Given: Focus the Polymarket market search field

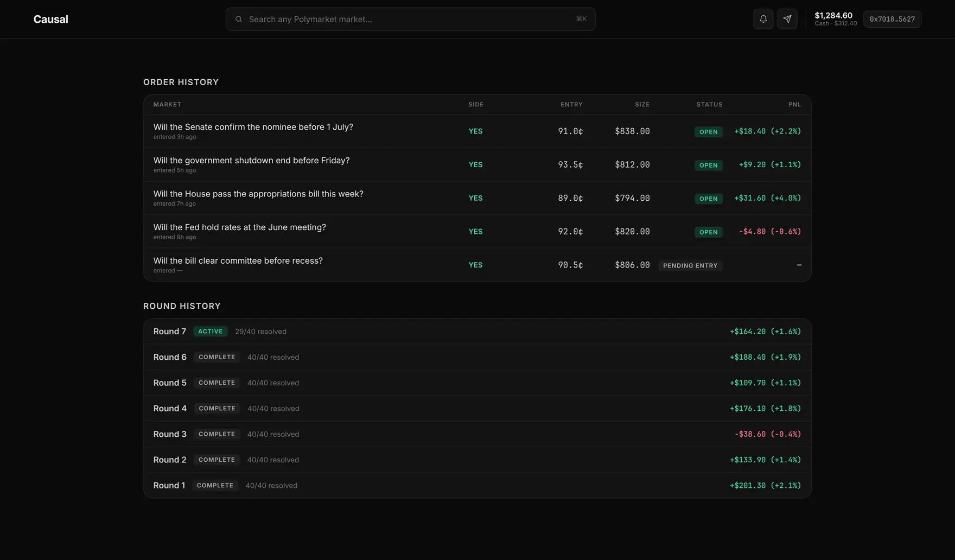Looking at the screenshot, I should 410,19.
